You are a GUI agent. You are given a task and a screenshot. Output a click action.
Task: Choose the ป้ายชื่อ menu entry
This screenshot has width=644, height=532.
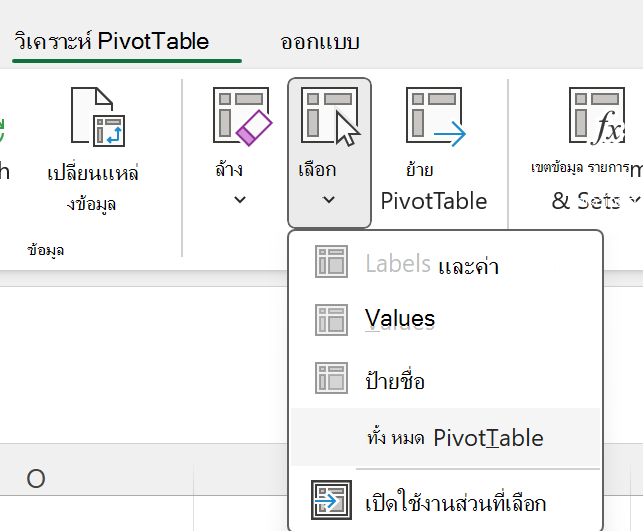pyautogui.click(x=446, y=379)
